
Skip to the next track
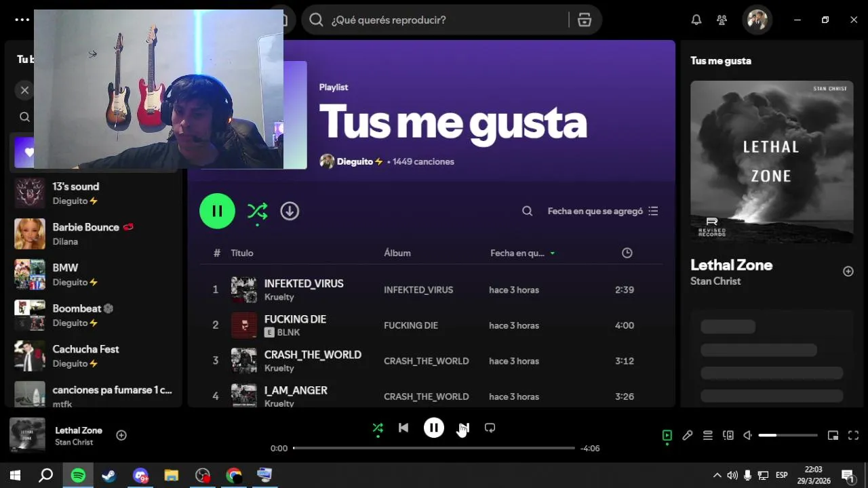[x=464, y=428]
